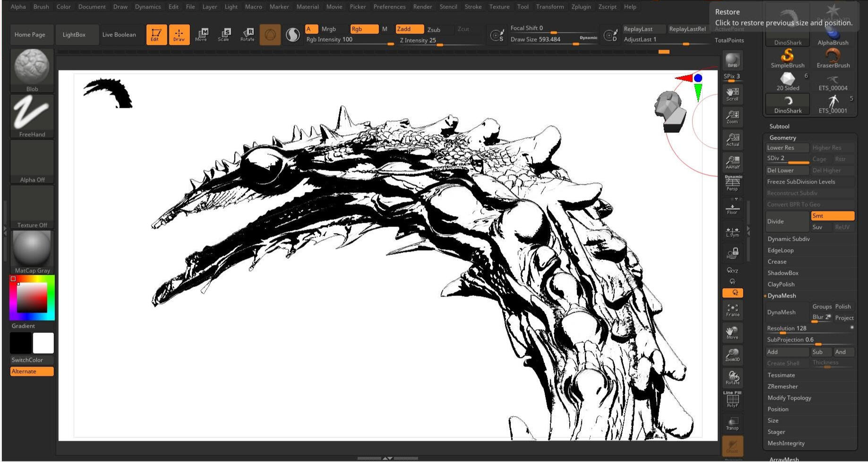Click the BPR render icon

pyautogui.click(x=732, y=61)
